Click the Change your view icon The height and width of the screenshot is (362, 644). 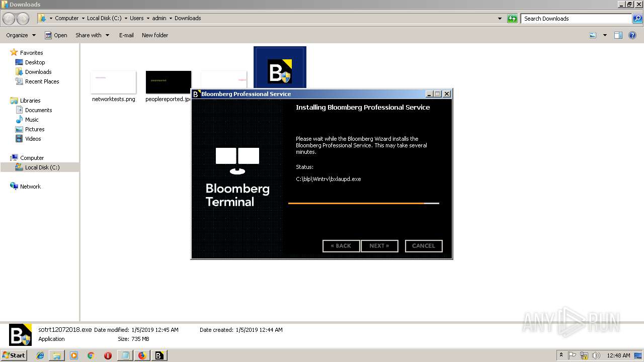tap(593, 35)
